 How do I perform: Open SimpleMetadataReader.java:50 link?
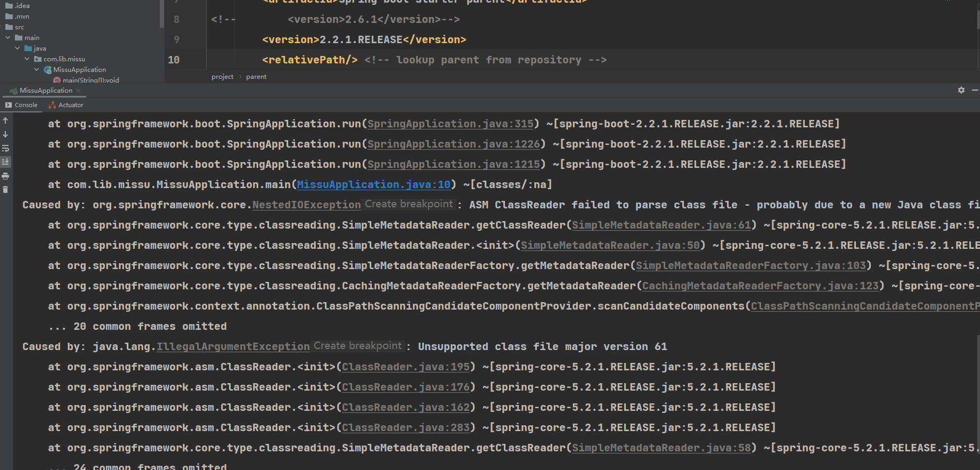coord(610,245)
